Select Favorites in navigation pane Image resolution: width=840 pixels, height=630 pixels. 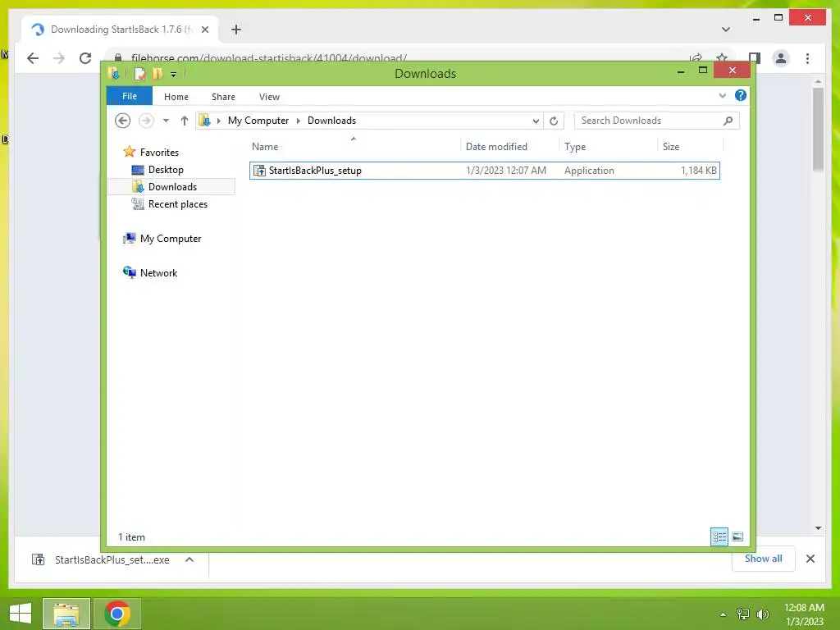159,152
